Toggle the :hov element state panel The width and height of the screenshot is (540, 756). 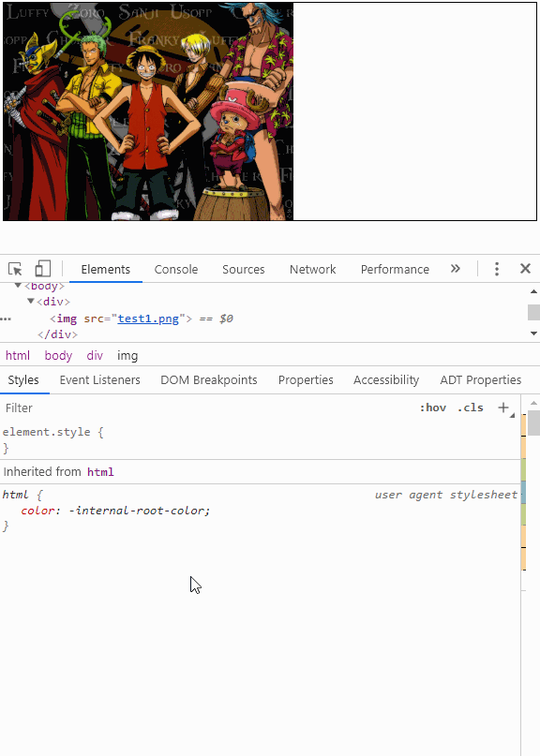(433, 408)
